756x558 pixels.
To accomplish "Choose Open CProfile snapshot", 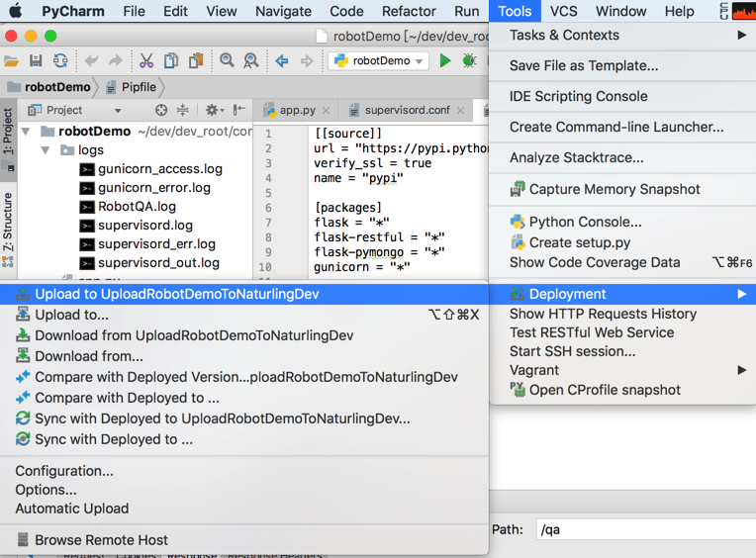I will pyautogui.click(x=622, y=390).
